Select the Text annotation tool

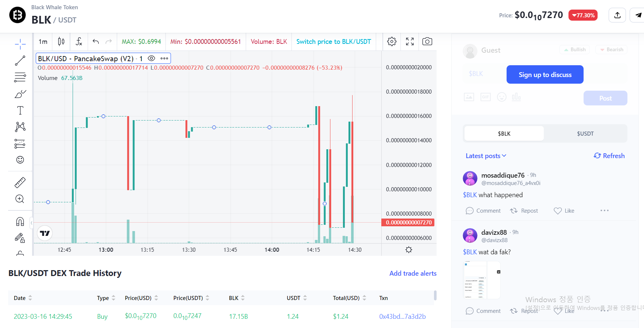tap(20, 111)
